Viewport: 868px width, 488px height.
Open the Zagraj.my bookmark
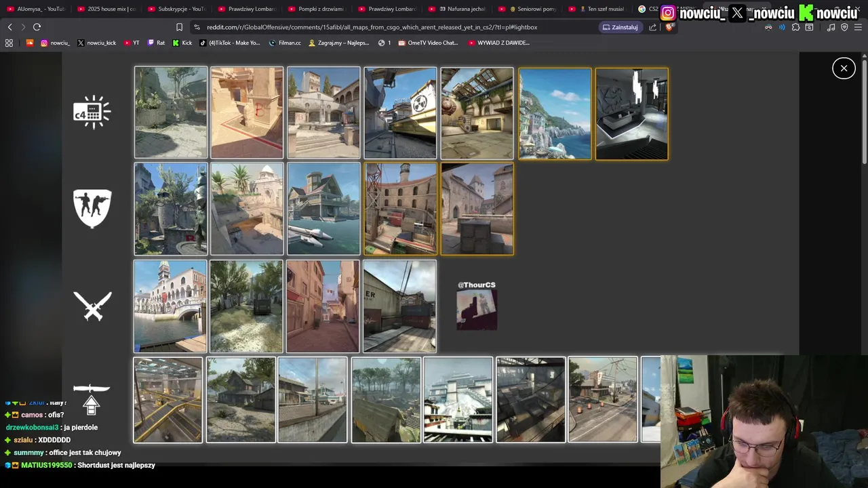click(x=338, y=43)
